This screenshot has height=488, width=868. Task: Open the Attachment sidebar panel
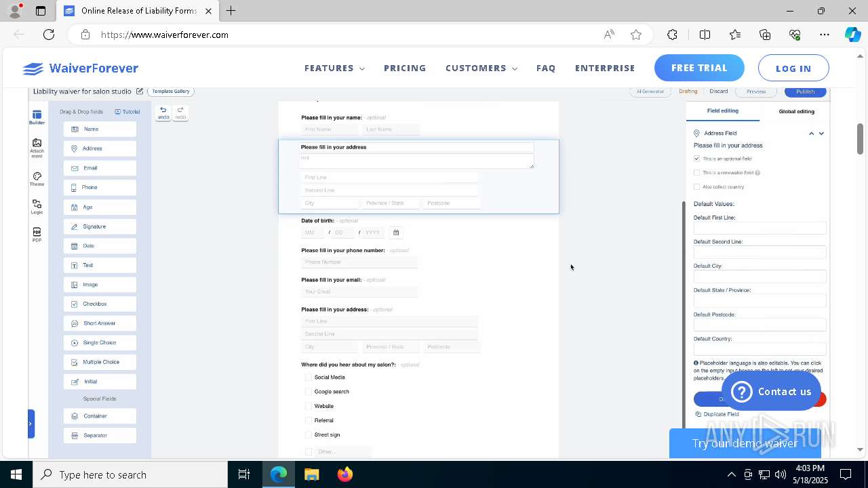[37, 148]
